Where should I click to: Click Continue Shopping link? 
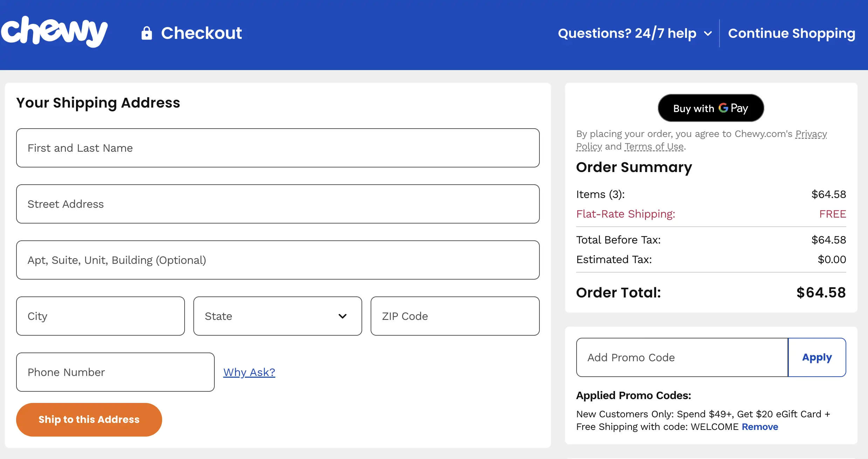click(x=791, y=33)
